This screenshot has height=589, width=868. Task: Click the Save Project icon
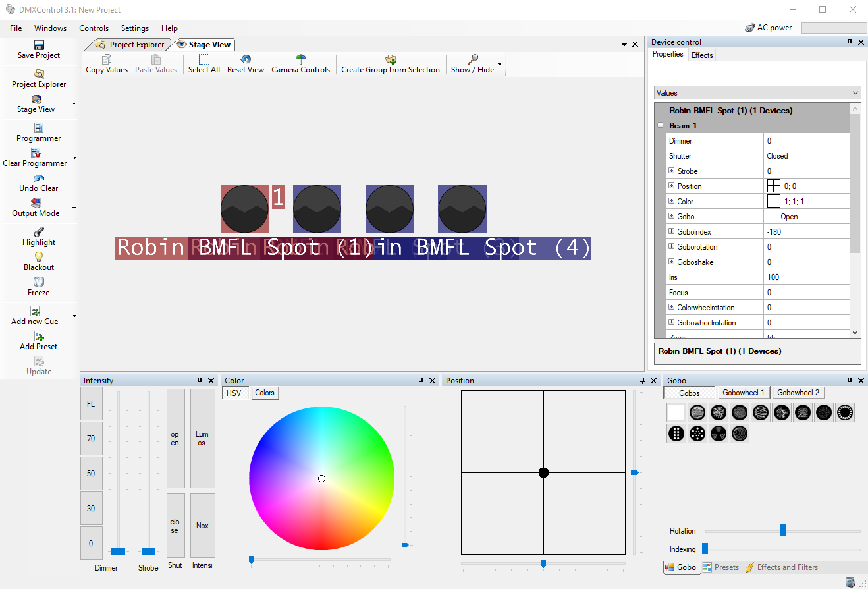39,45
